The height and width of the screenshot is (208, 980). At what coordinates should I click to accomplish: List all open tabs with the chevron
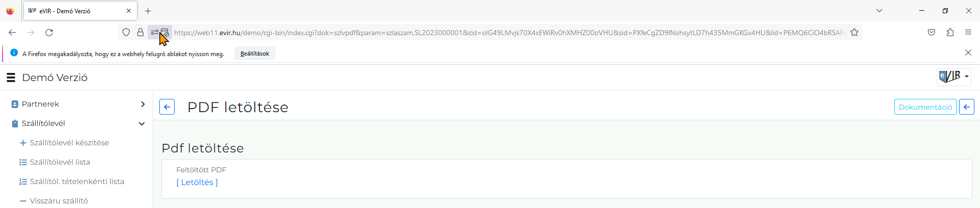tap(879, 11)
